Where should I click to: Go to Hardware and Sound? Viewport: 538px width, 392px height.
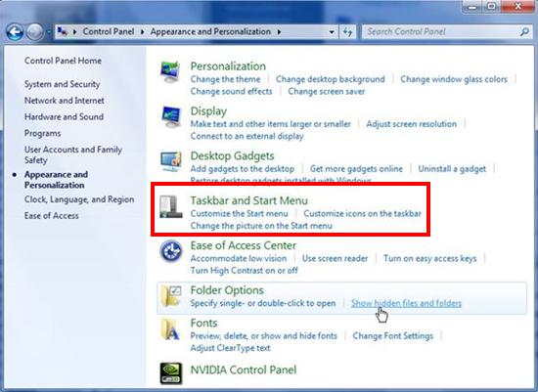(64, 117)
